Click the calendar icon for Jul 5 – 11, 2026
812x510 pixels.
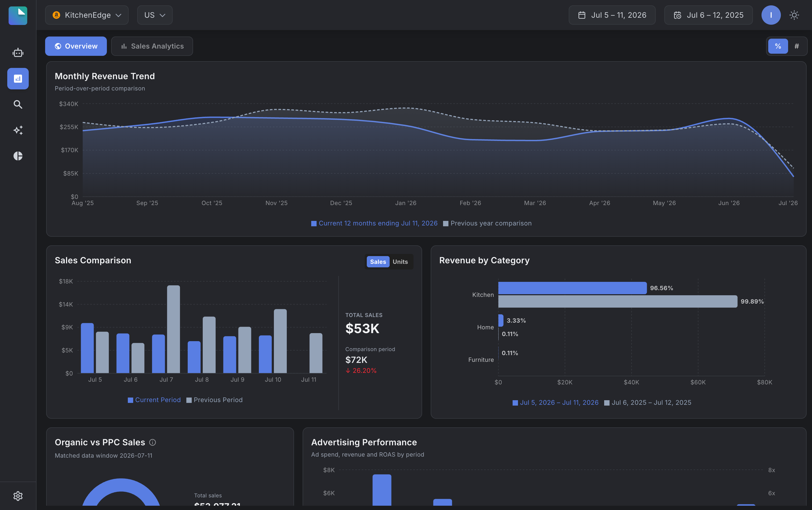point(582,15)
